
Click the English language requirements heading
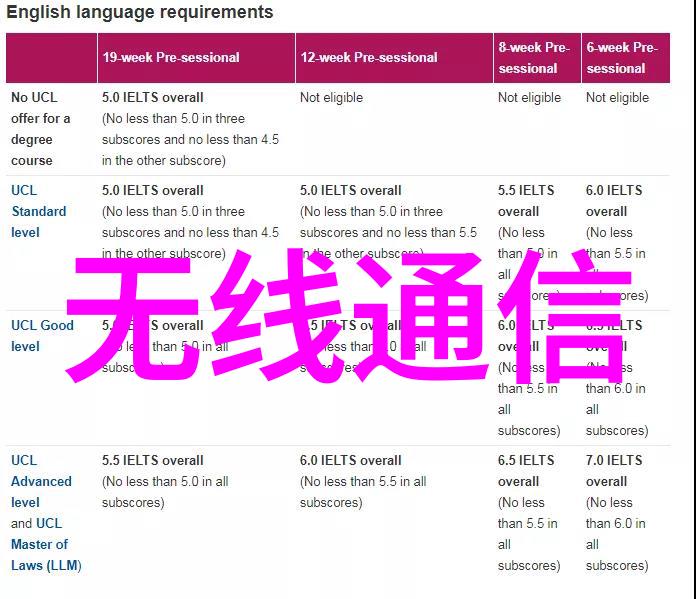tap(140, 12)
